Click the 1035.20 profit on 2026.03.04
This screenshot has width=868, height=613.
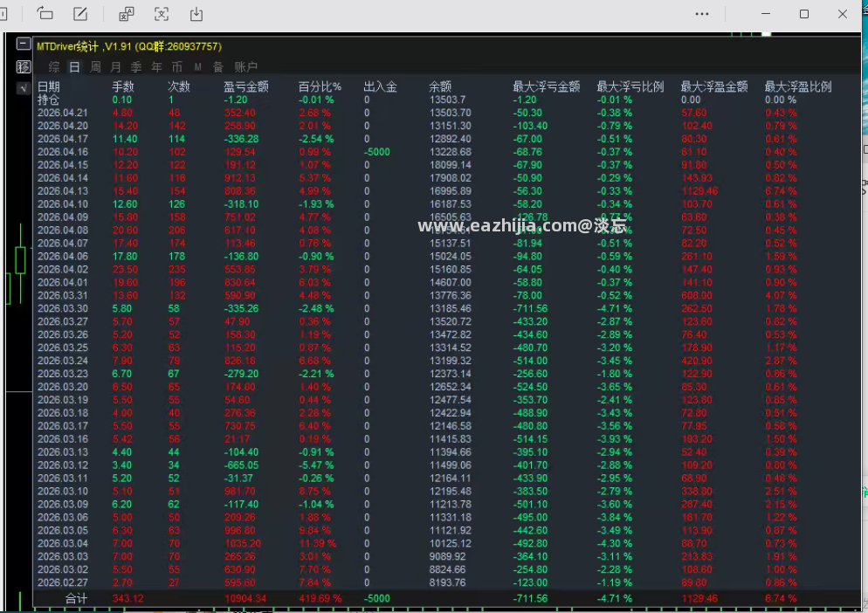pyautogui.click(x=243, y=543)
